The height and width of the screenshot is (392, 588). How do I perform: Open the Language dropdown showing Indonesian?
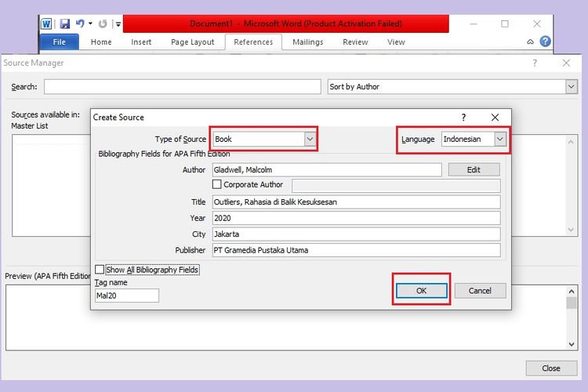click(x=500, y=140)
